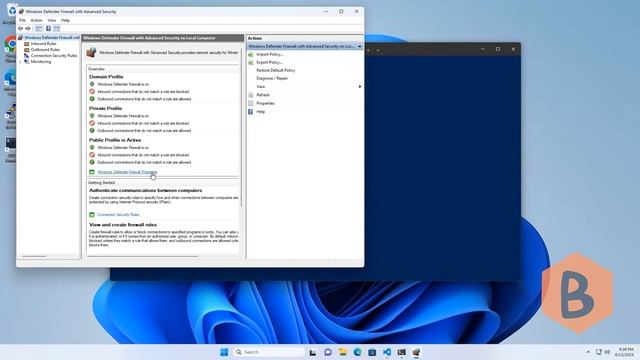Viewport: 640px width, 360px height.
Task: Open Windows Defender Firewall Properties link
Action: click(x=127, y=172)
